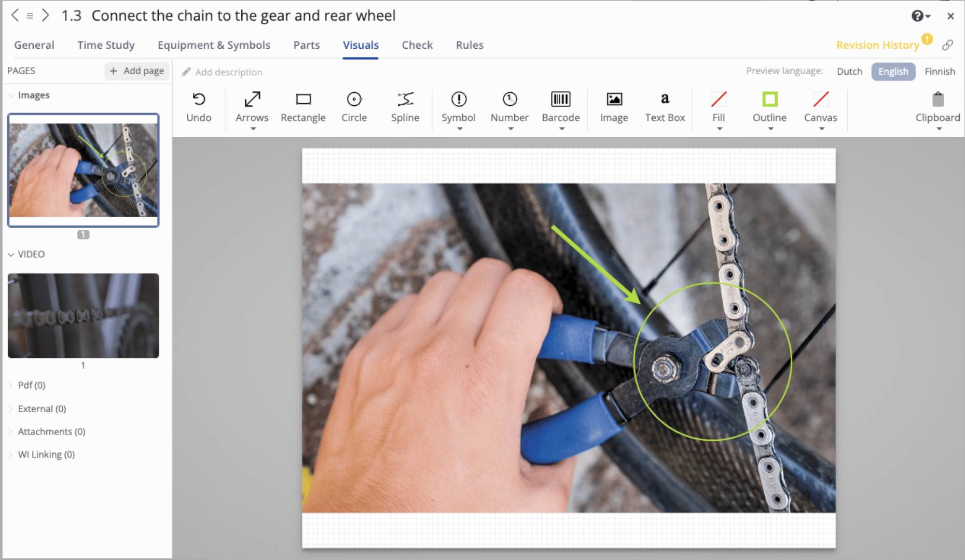Open the Barcode tool
965x560 pixels.
(x=560, y=106)
